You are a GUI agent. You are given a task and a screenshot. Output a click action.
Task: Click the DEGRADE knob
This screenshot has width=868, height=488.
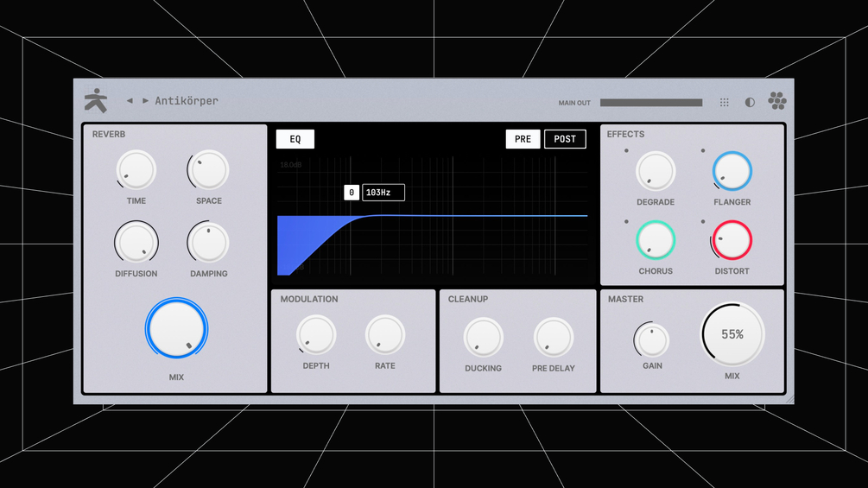click(656, 171)
